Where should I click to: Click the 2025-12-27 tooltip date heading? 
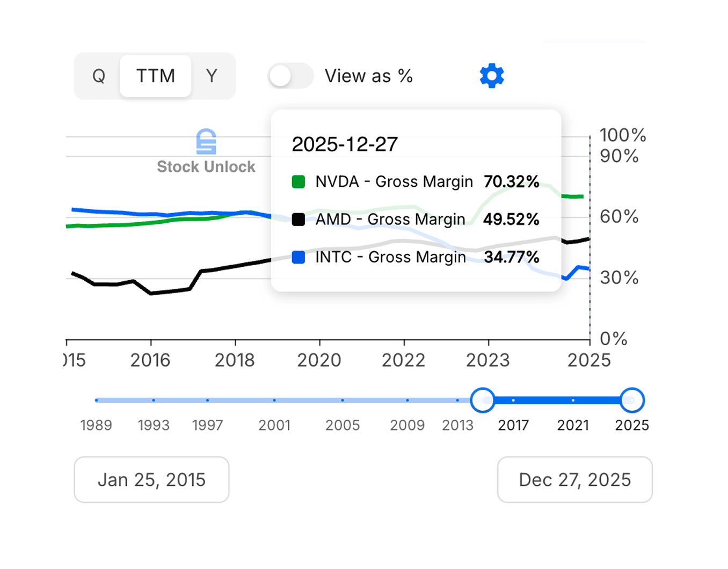tap(344, 144)
